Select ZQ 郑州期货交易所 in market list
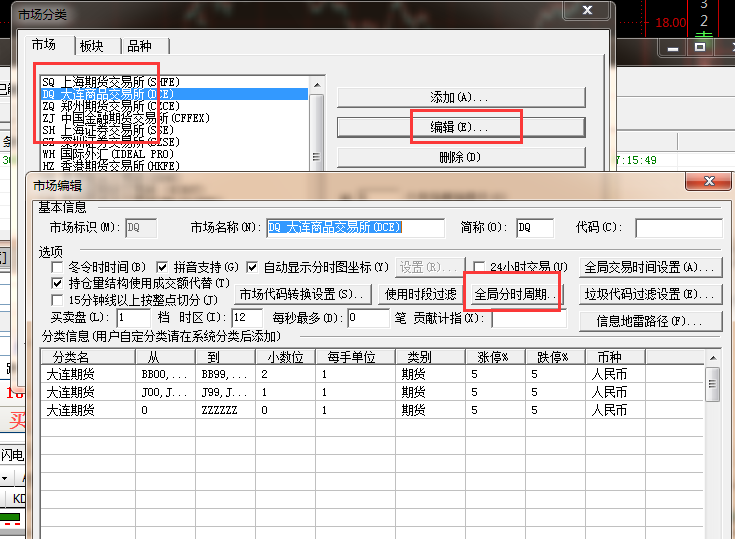This screenshot has height=539, width=735. click(174, 106)
